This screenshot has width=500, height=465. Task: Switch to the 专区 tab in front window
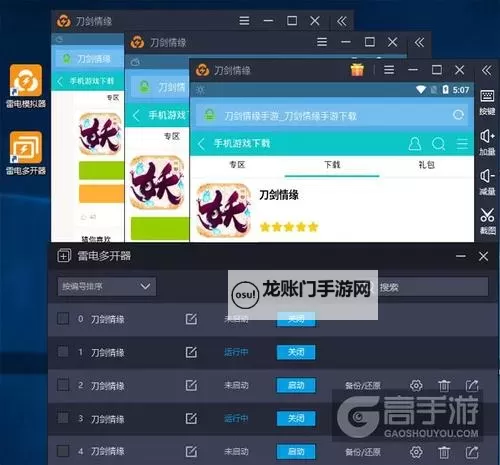pos(237,165)
